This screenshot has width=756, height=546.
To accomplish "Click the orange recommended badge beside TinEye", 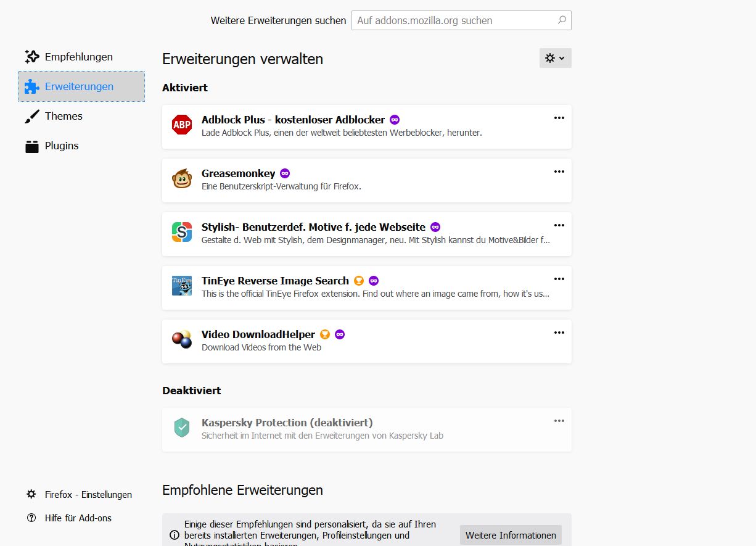I will click(x=359, y=281).
